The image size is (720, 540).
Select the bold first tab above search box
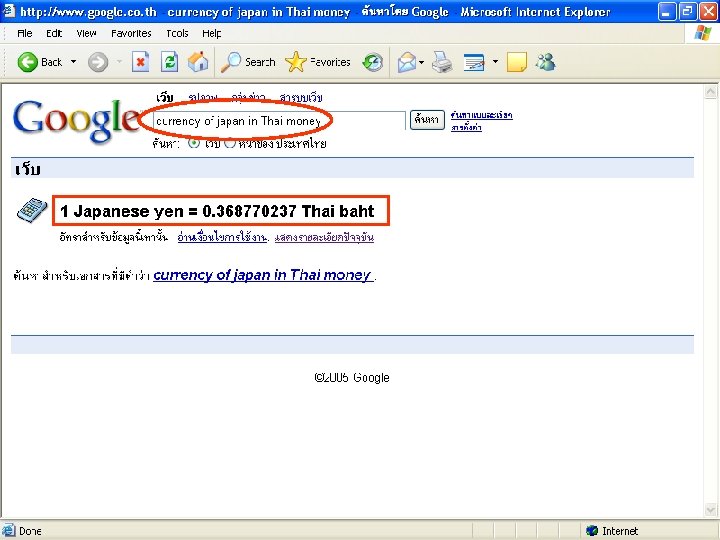point(164,97)
